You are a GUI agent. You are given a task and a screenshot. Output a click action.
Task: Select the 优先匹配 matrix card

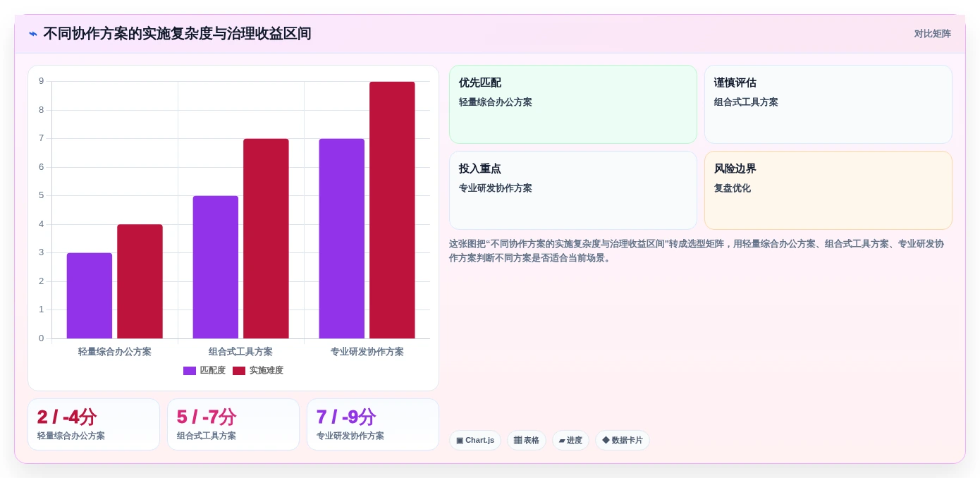coord(573,104)
